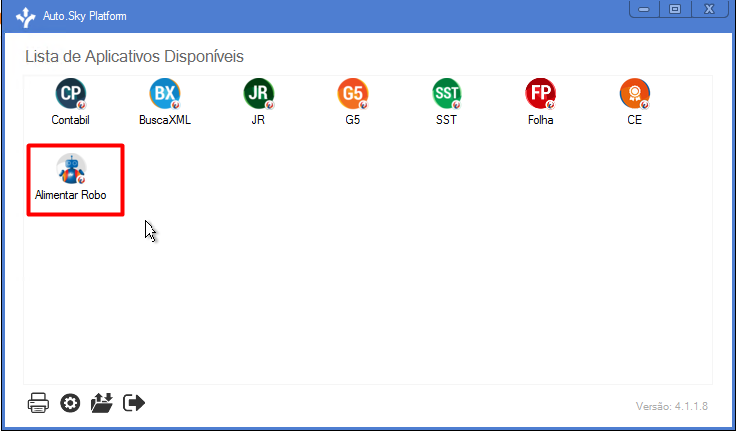The height and width of the screenshot is (432, 736).
Task: Launch the Folha FP app icon
Action: point(540,94)
